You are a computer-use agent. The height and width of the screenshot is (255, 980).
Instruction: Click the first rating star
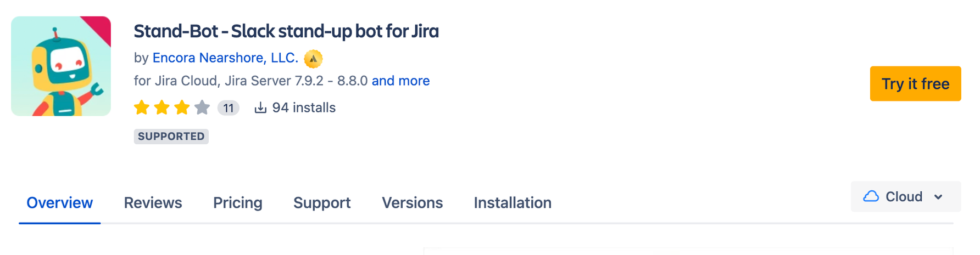142,107
